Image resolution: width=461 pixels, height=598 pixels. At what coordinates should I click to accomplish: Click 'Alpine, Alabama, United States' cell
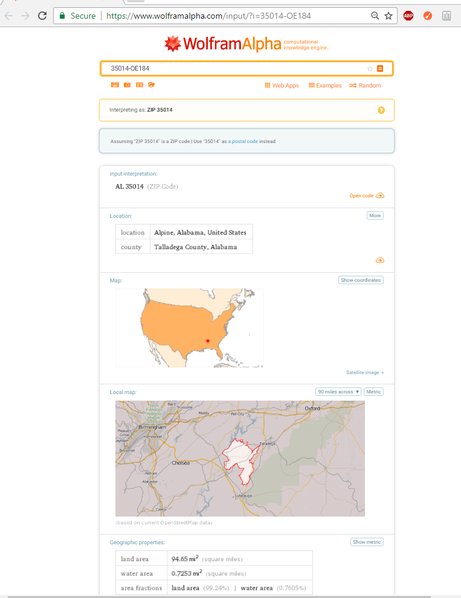[x=200, y=232]
